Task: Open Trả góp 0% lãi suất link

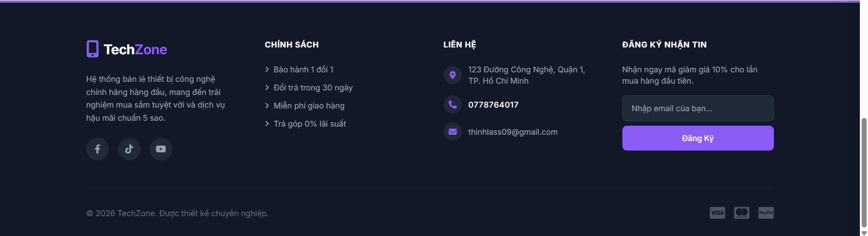Action: click(309, 124)
